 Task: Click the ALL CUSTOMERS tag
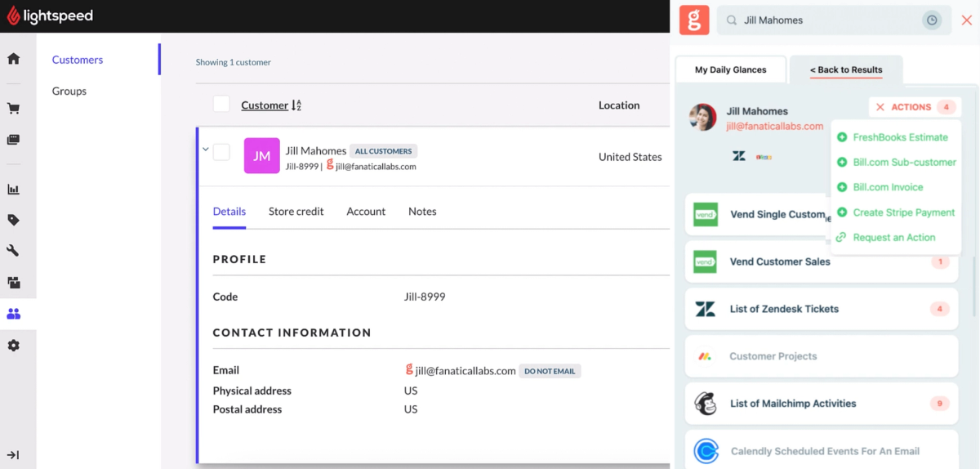pos(384,151)
